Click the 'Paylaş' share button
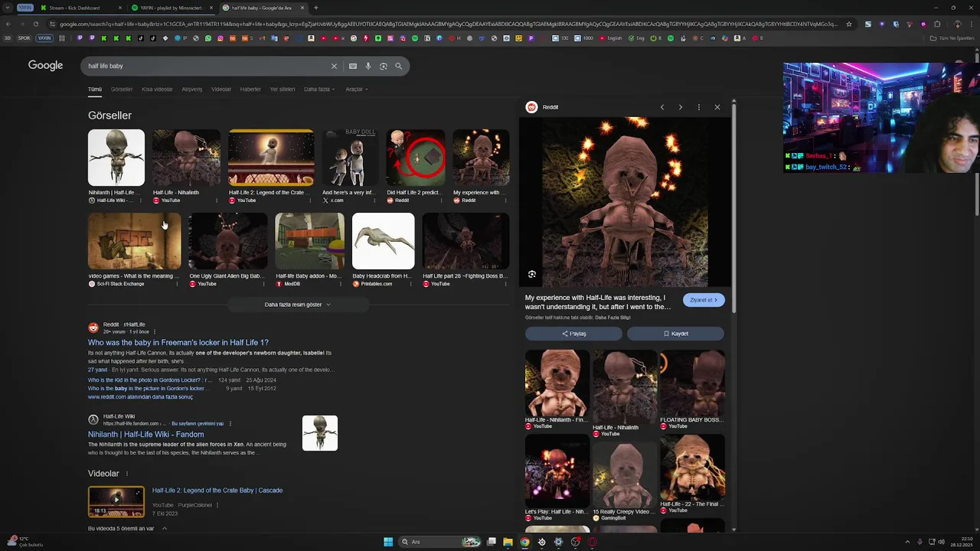Image resolution: width=980 pixels, height=551 pixels. [573, 334]
